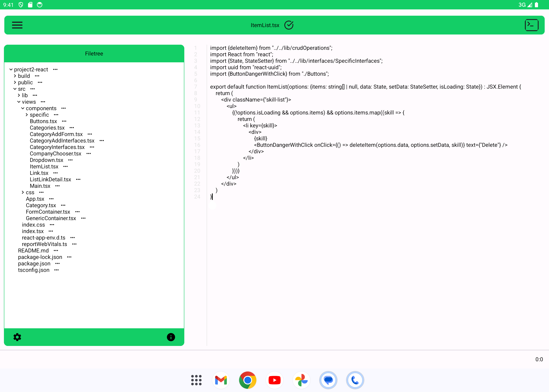The width and height of the screenshot is (549, 392).
Task: Launch YouTube from the dock
Action: (274, 380)
